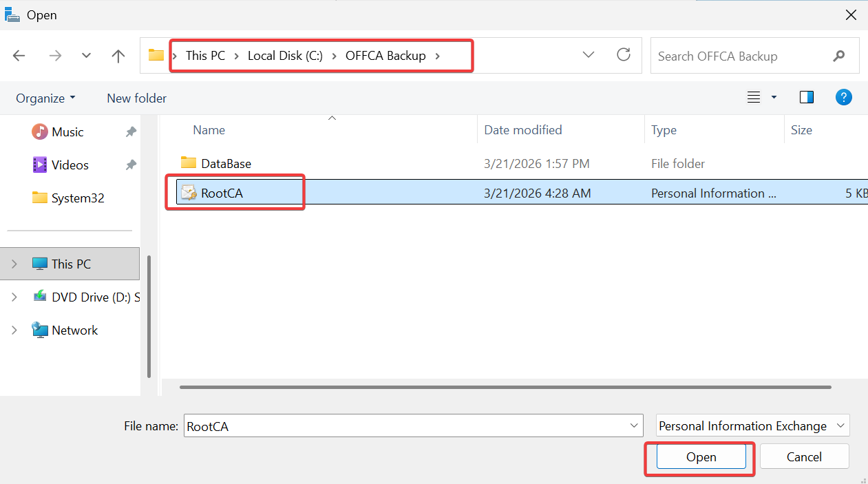Expand the Network tree node
This screenshot has height=484, width=868.
pyautogui.click(x=14, y=330)
